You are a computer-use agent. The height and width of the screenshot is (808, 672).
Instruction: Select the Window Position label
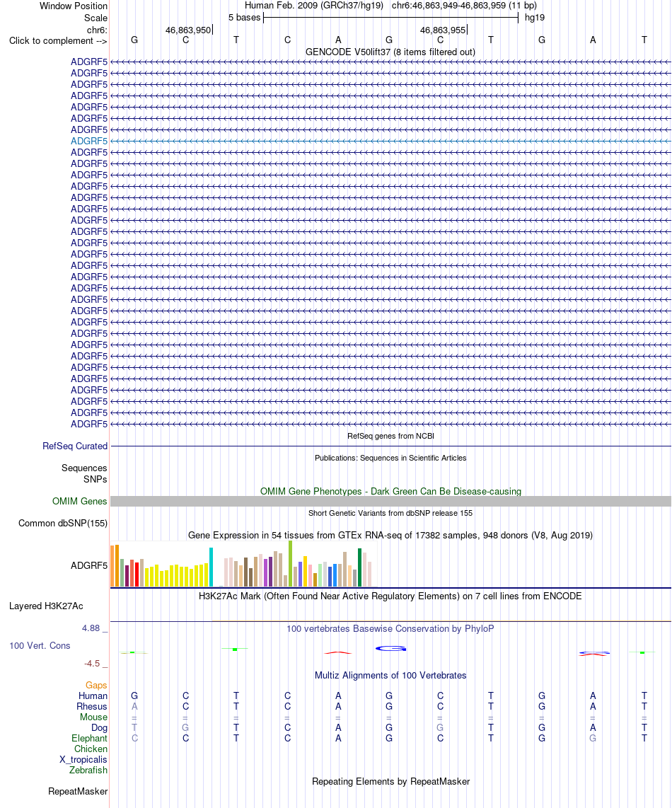(74, 6)
